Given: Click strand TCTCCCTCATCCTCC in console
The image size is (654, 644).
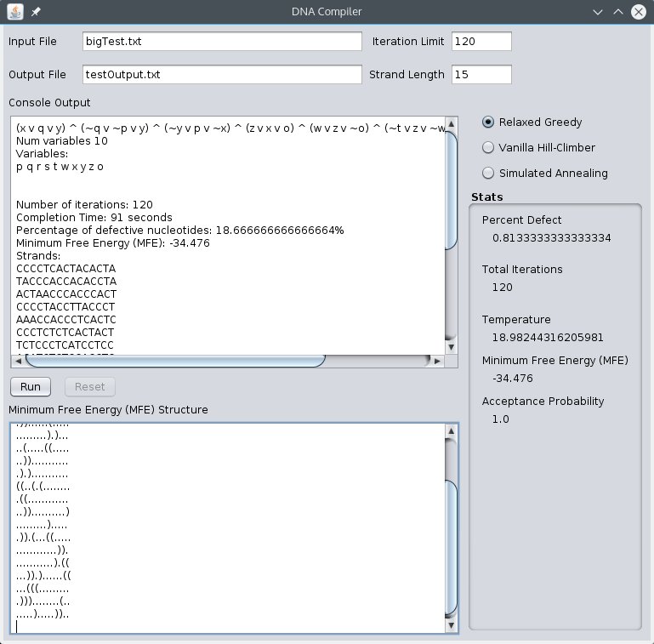Looking at the screenshot, I should [x=65, y=345].
